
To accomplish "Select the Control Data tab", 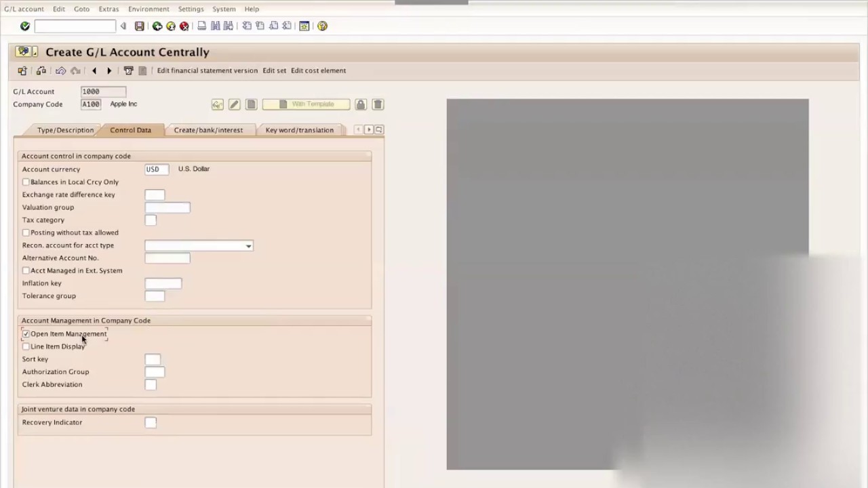I will click(130, 130).
